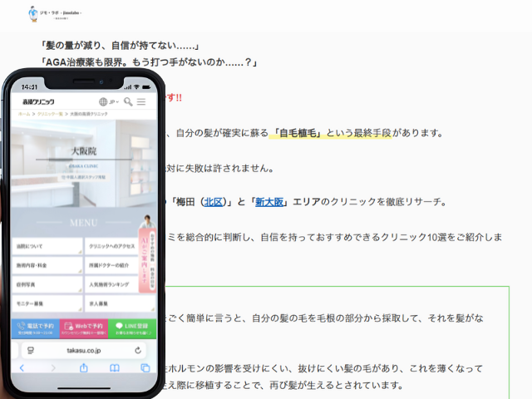Tap the takasu.co.jp address field

[x=83, y=352]
